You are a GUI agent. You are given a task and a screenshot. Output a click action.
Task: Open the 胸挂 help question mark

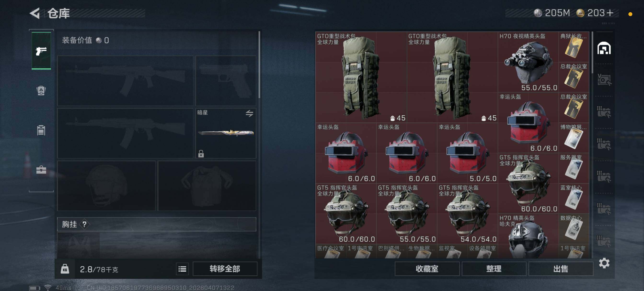(x=84, y=224)
